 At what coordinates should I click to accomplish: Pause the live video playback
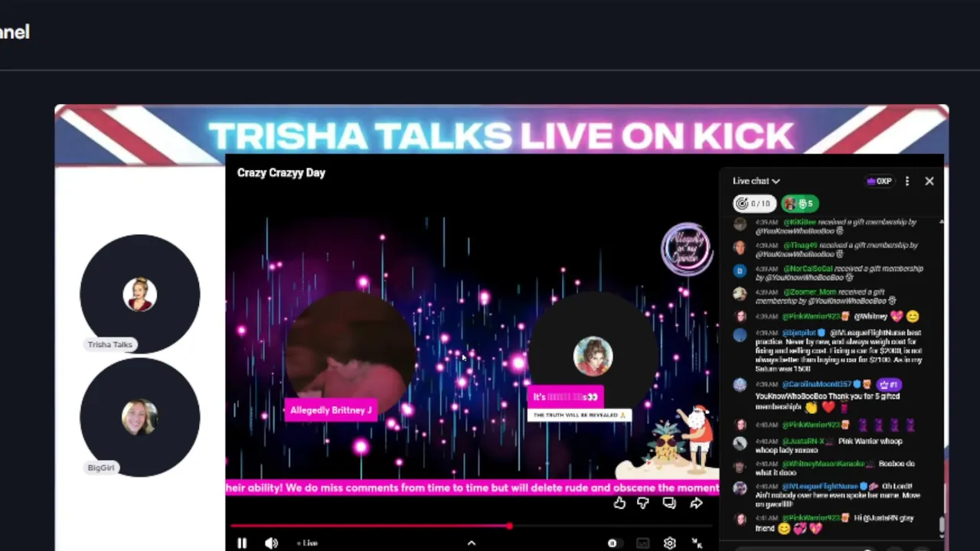click(242, 543)
